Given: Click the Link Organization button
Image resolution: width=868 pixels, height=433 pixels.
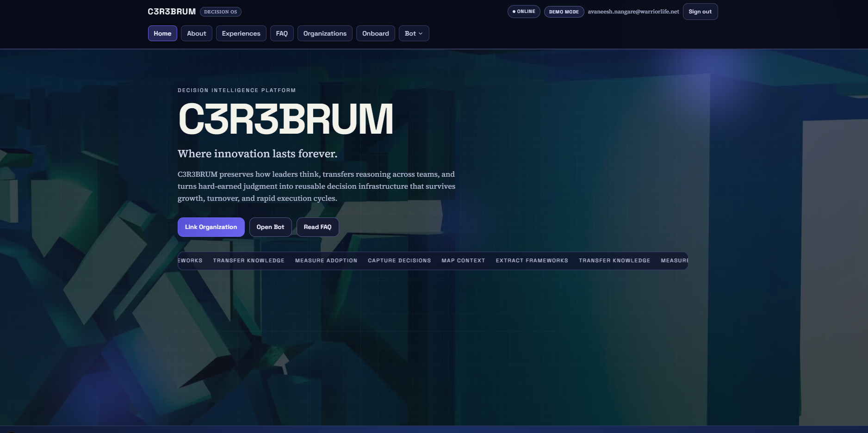Looking at the screenshot, I should tap(211, 227).
